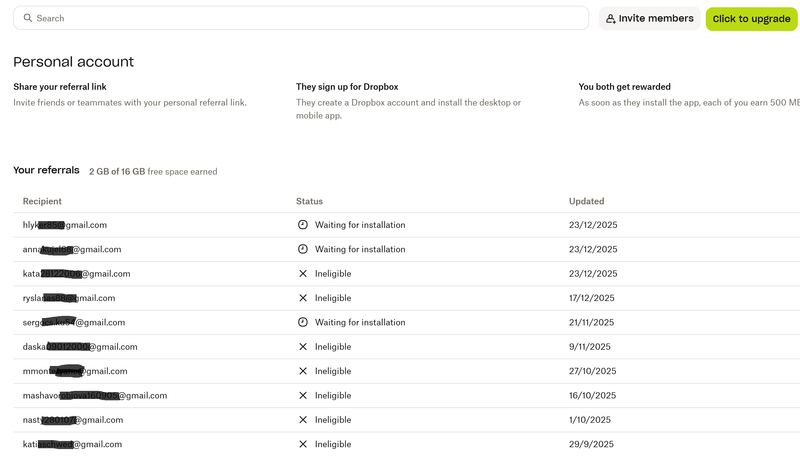Click the X icon in the 29/9/2025 row

tap(303, 444)
